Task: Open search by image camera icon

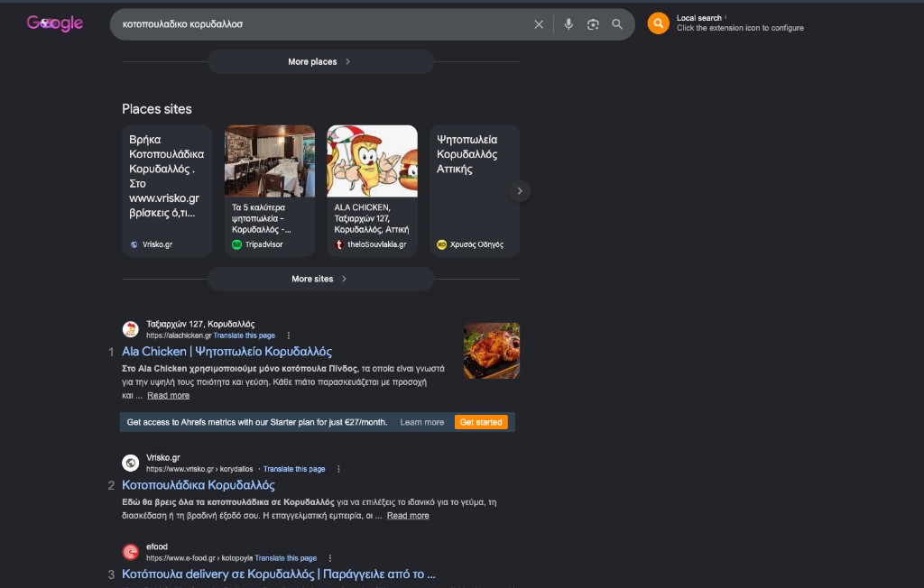Action: [x=593, y=24]
